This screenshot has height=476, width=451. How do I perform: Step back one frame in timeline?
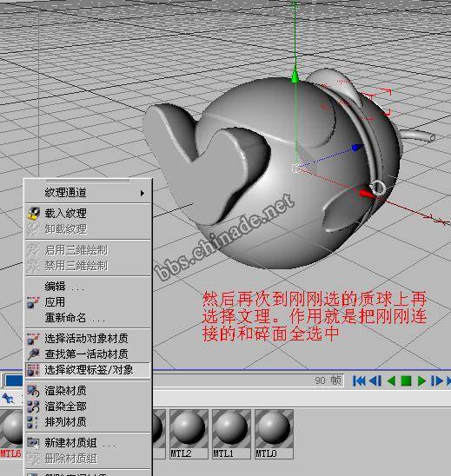[x=375, y=380]
